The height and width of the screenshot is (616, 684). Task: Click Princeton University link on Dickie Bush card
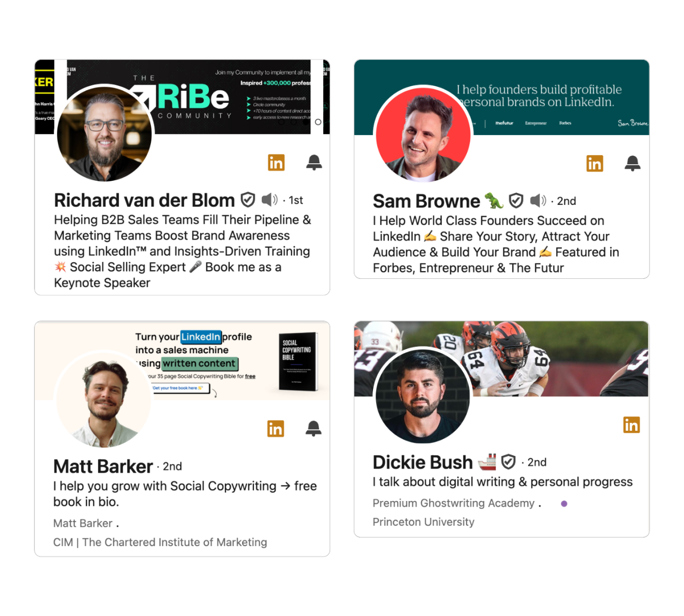pyautogui.click(x=423, y=522)
